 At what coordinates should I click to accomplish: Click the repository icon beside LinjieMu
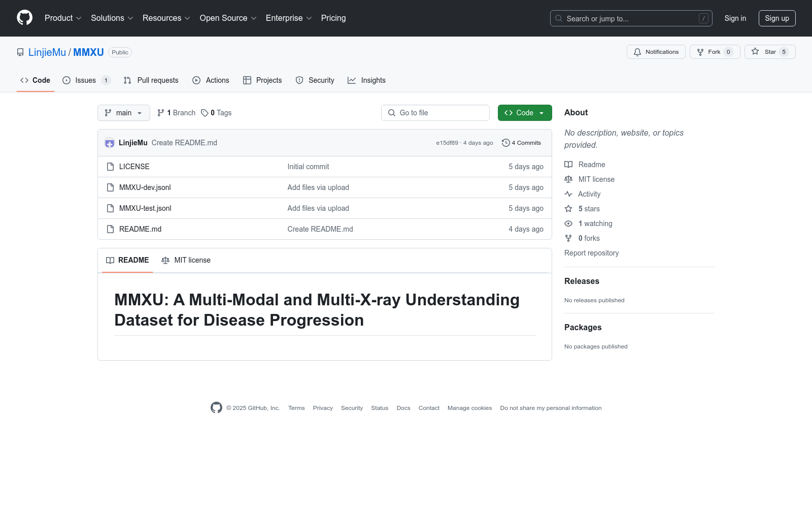(x=20, y=52)
